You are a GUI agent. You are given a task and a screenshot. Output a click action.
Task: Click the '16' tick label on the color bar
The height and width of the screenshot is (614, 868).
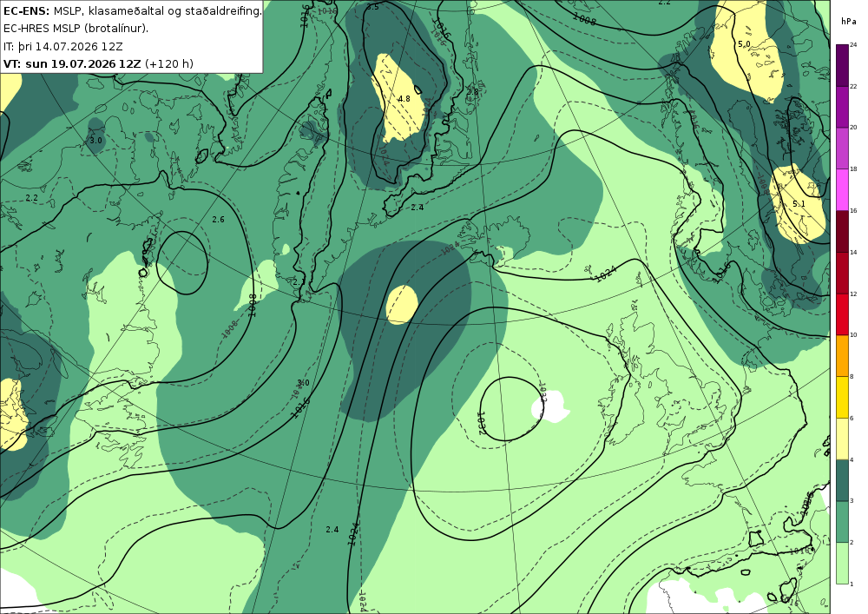click(853, 210)
